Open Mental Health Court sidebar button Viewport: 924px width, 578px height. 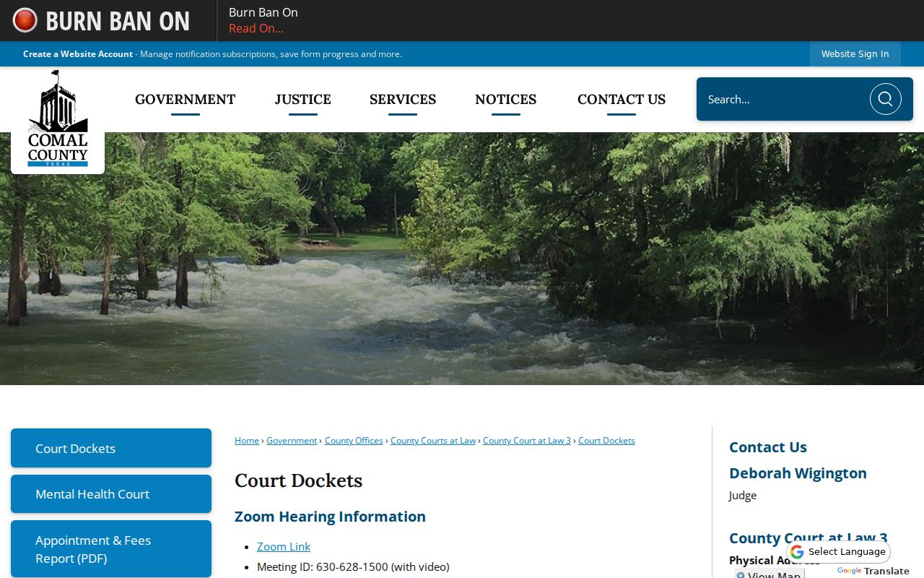111,494
